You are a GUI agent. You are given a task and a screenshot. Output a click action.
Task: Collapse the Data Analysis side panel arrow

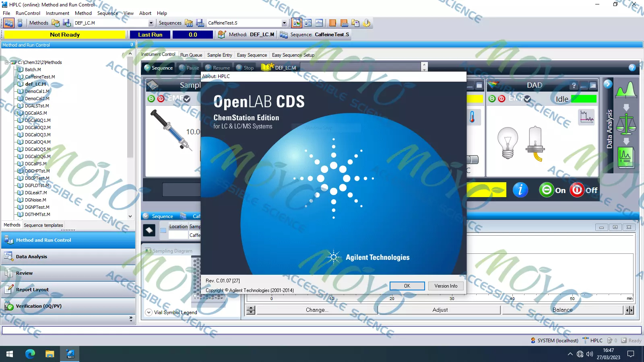click(608, 84)
